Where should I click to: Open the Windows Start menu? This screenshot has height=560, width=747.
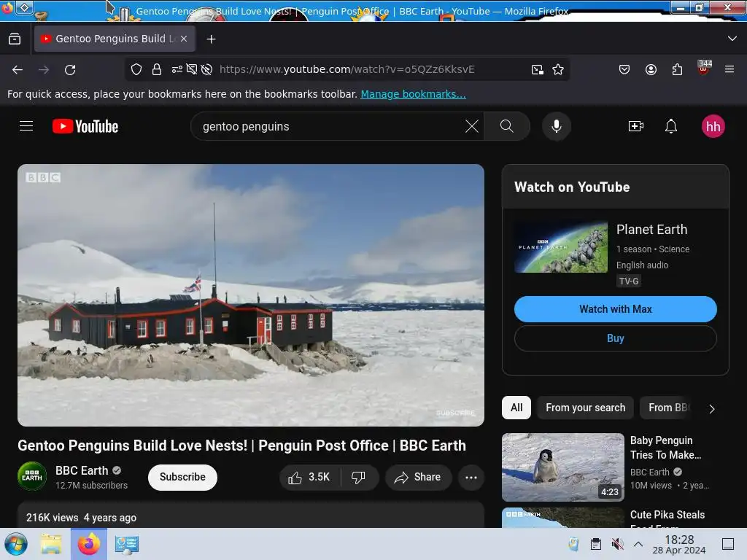click(16, 544)
